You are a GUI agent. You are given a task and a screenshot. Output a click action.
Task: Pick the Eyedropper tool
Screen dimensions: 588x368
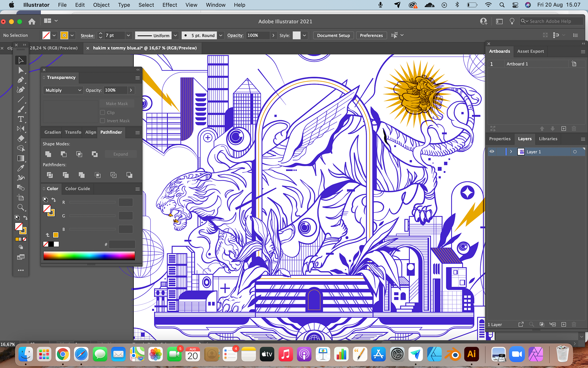pyautogui.click(x=21, y=168)
